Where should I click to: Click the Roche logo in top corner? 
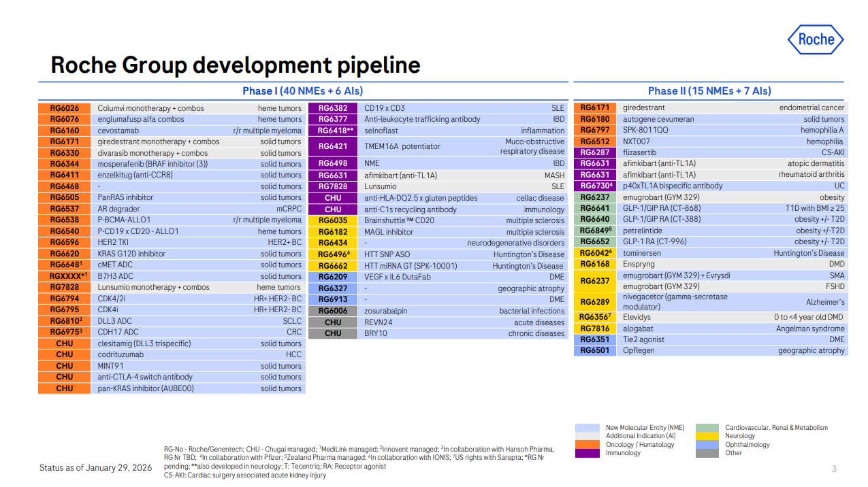816,39
